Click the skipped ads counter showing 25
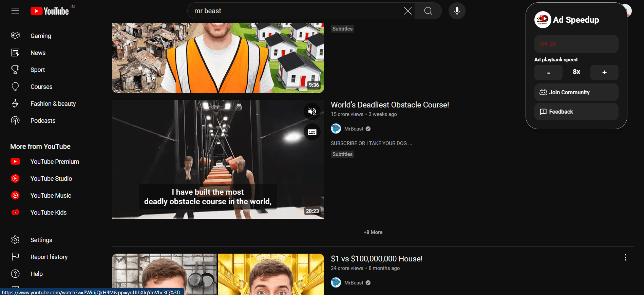The image size is (644, 295). coord(576,44)
